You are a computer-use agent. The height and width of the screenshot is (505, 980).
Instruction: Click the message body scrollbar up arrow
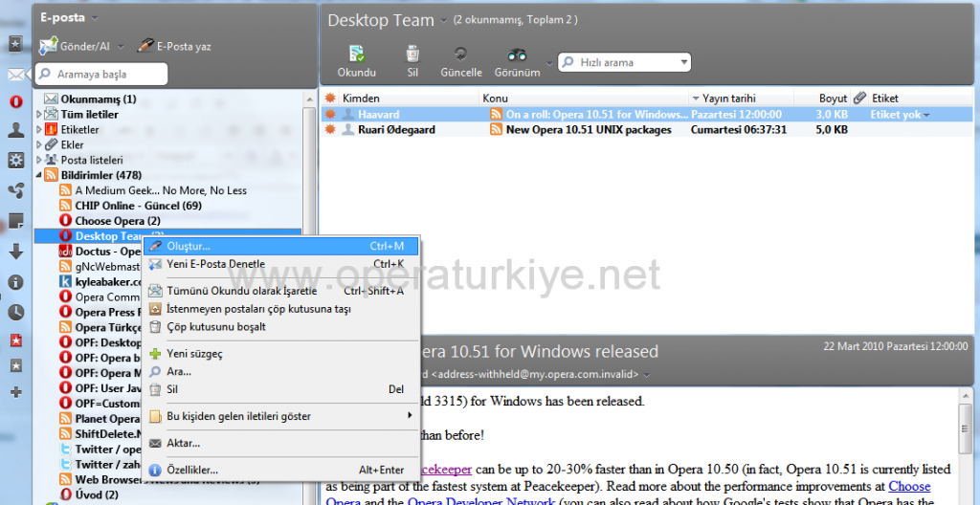(x=965, y=396)
